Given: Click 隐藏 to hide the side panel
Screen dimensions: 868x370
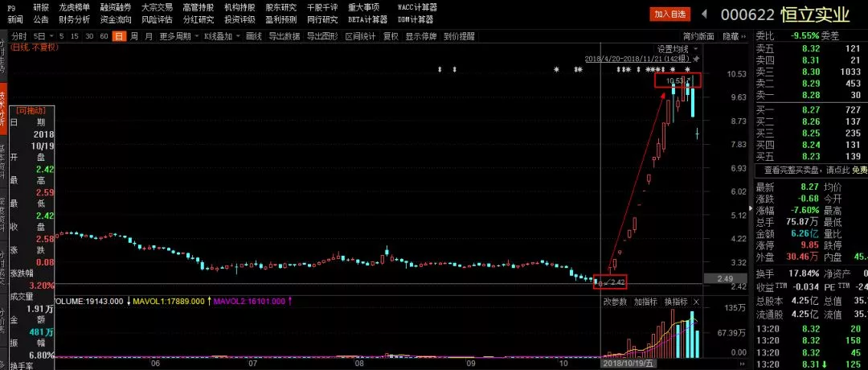Looking at the screenshot, I should point(734,36).
